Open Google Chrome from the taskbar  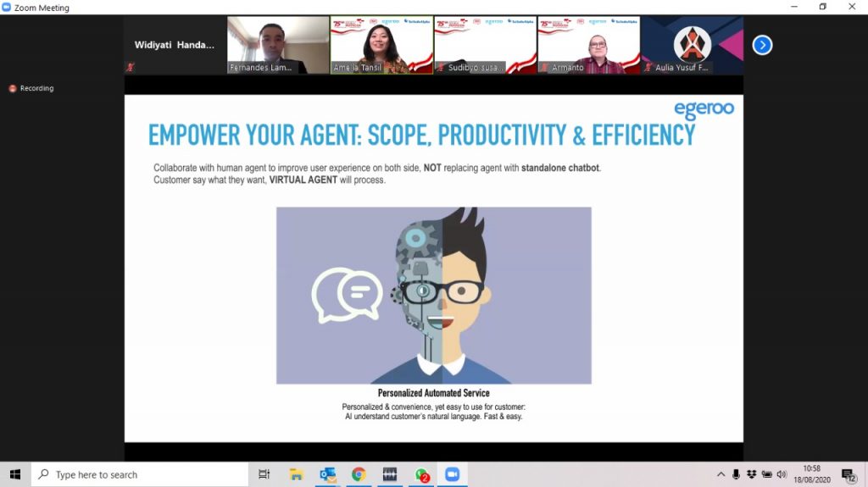click(359, 474)
